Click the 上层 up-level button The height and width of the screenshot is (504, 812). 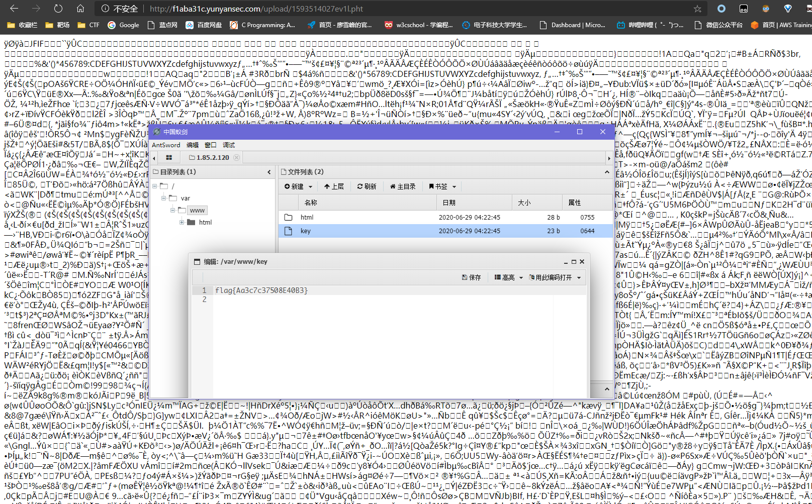334,186
